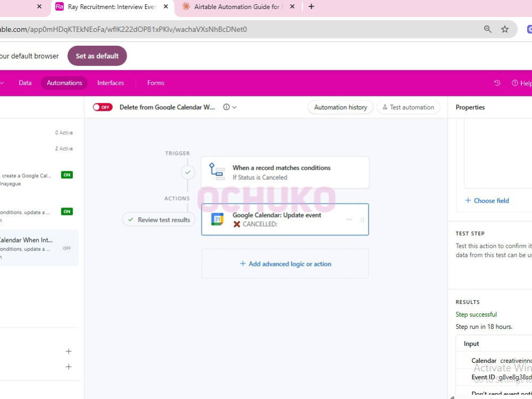Click the Calendar input value

(516, 361)
